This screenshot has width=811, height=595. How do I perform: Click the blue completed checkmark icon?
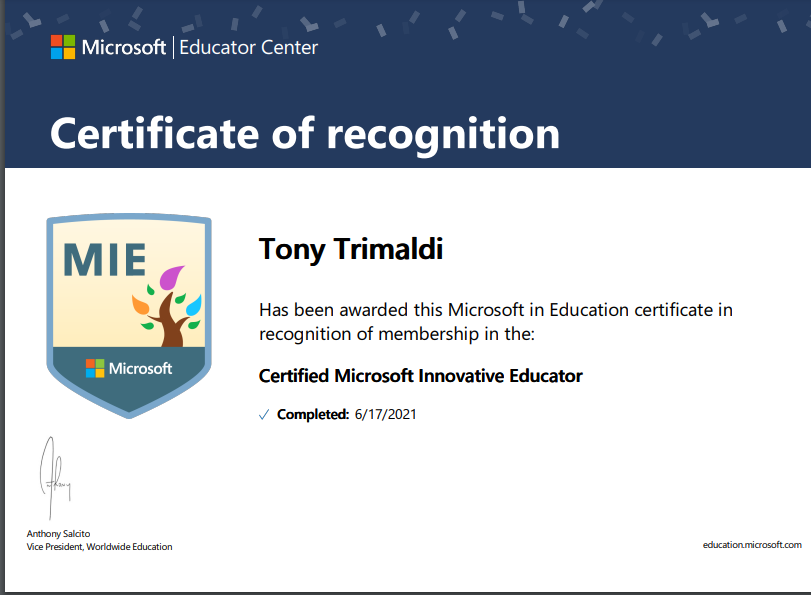click(x=264, y=415)
